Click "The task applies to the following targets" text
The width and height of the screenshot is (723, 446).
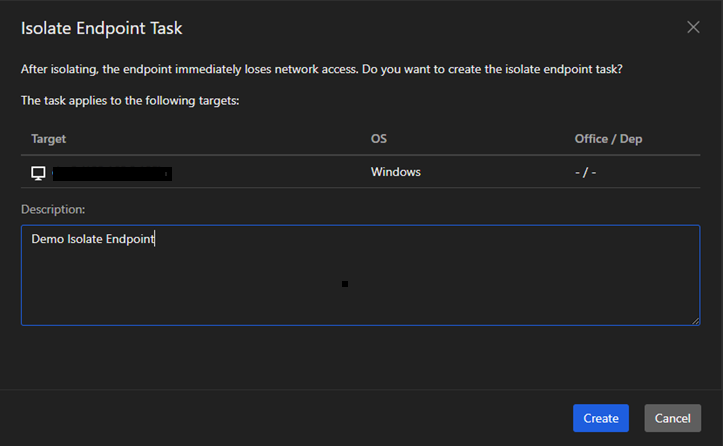point(130,100)
